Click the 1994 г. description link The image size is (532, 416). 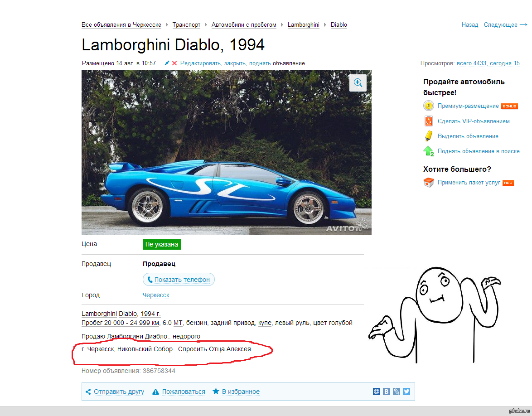point(150,314)
